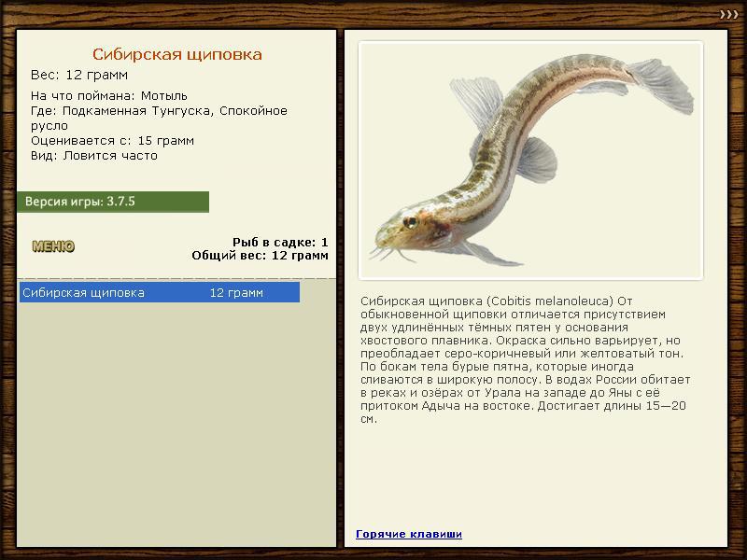The image size is (747, 560).
Task: Select the Сибирская щиповка row in the fish list
Action: 160,292
